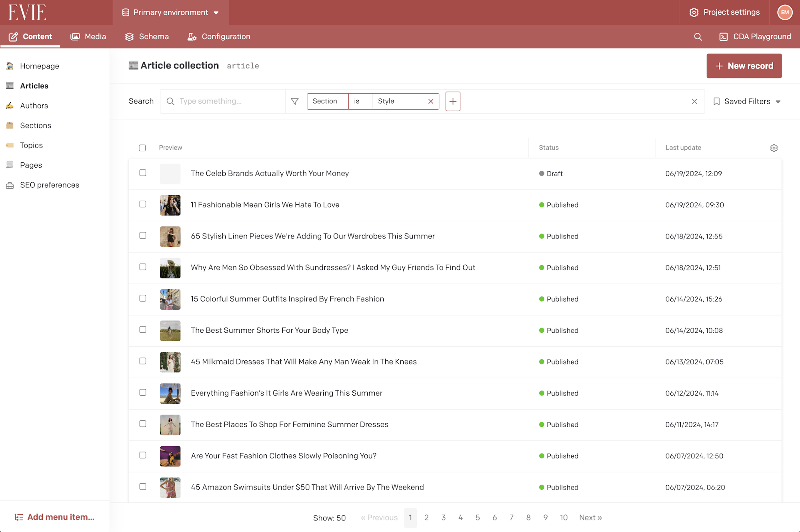The height and width of the screenshot is (532, 800).
Task: Toggle the select-all records checkbox
Action: (142, 148)
